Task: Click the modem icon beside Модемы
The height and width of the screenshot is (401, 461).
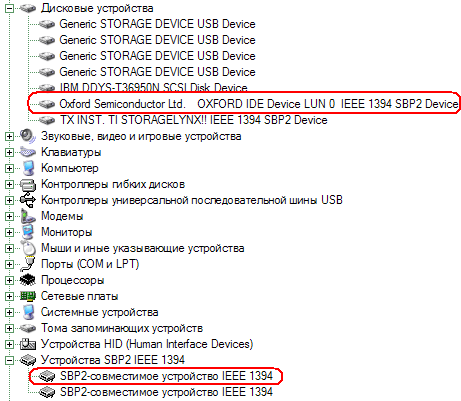Action: [28, 216]
